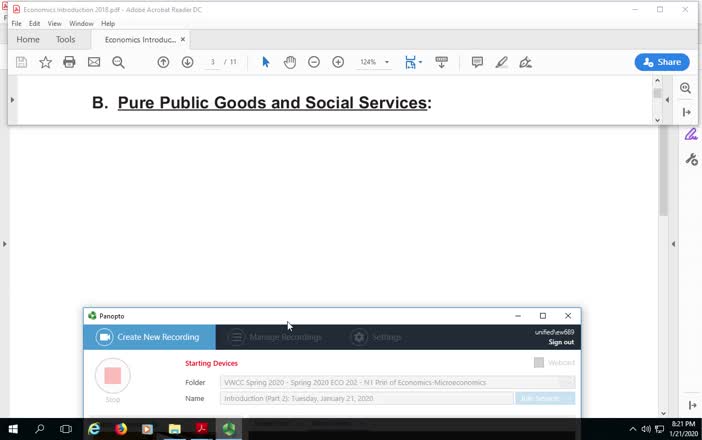Click the blue Share button
Screen dimensions: 702x440
tap(661, 62)
